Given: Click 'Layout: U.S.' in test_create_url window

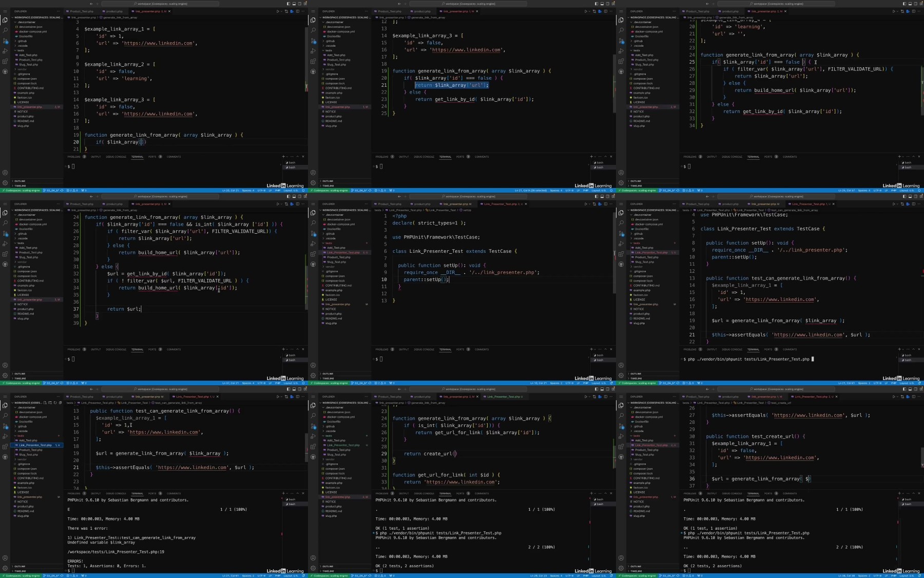Looking at the screenshot, I should [907, 576].
